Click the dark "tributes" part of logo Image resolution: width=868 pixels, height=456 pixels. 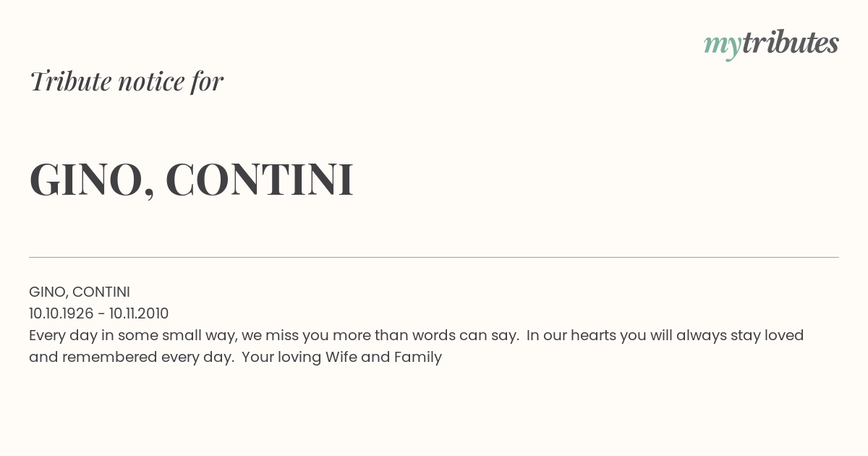791,43
